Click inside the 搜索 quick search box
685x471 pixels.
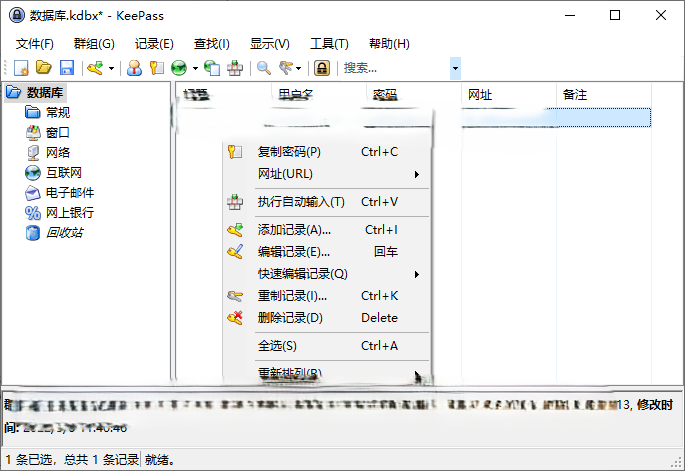tap(395, 68)
